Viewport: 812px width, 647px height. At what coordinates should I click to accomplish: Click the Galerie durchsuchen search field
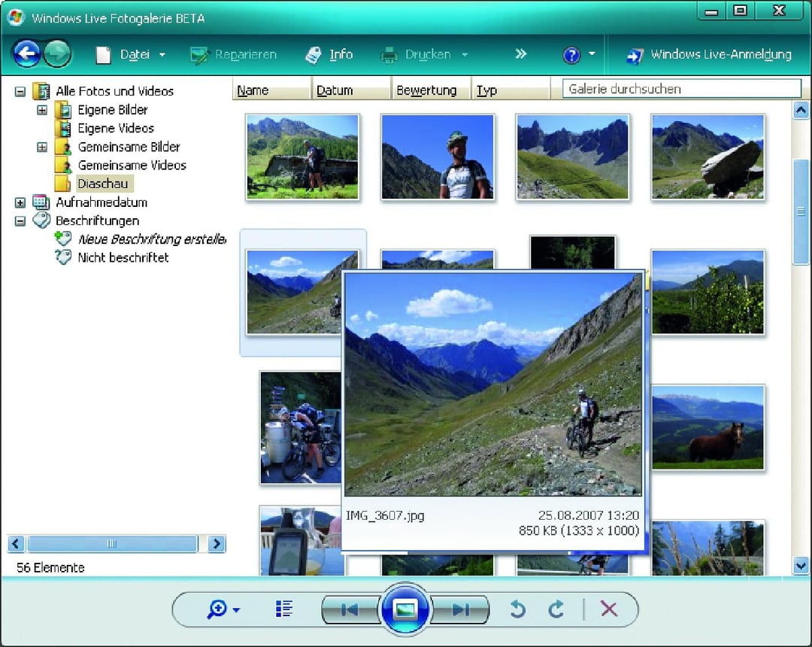tap(681, 89)
